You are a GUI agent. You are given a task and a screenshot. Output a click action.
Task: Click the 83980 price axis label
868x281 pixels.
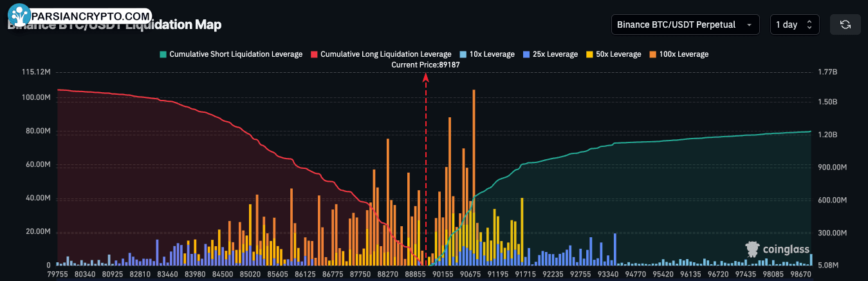[x=195, y=275]
